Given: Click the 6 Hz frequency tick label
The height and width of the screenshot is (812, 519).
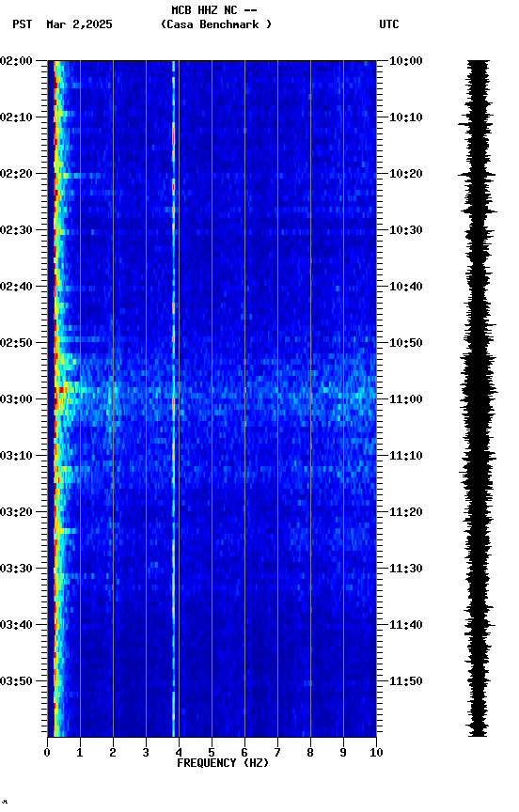Looking at the screenshot, I should click(x=244, y=753).
